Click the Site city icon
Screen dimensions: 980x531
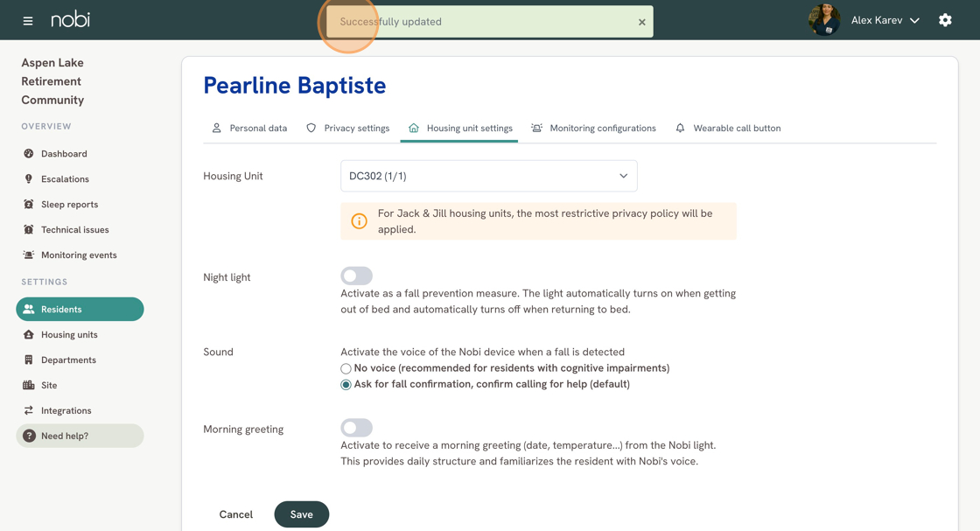pyautogui.click(x=28, y=386)
